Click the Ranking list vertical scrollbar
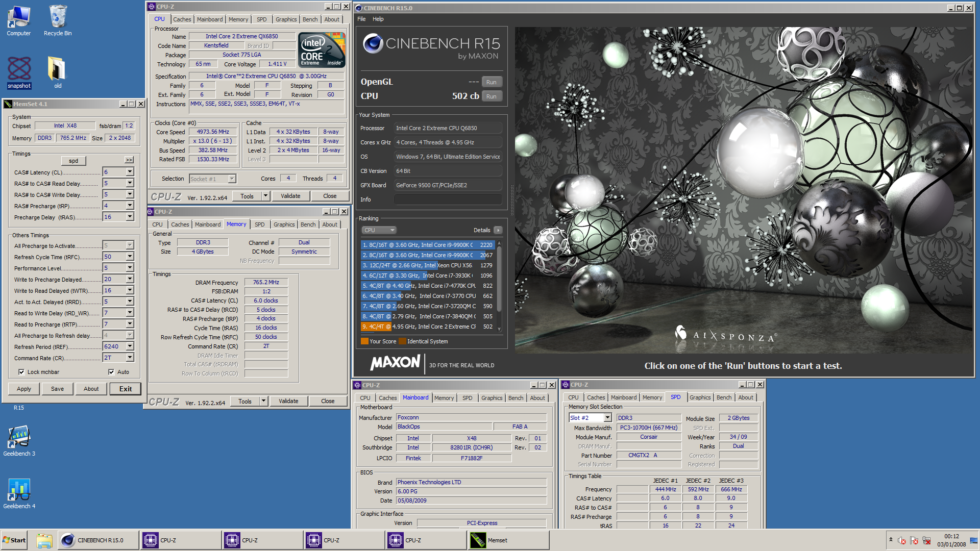Image resolution: width=980 pixels, height=551 pixels. (499, 286)
